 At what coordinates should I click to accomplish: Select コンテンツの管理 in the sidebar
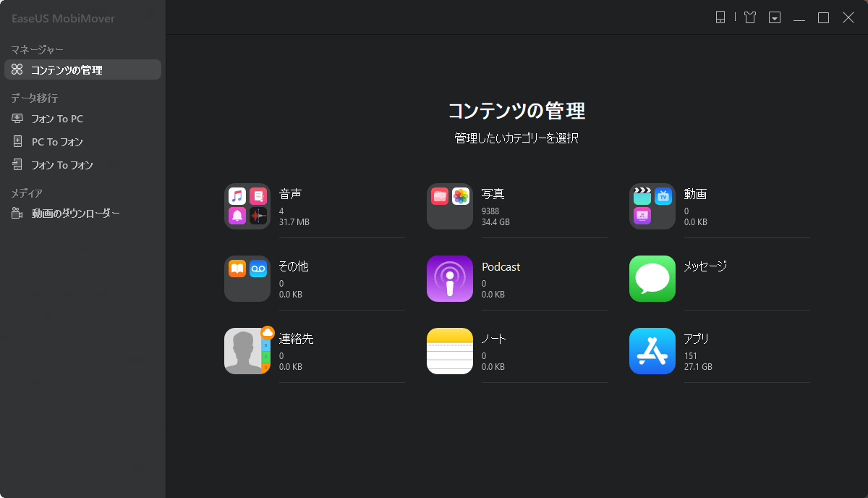tap(82, 69)
